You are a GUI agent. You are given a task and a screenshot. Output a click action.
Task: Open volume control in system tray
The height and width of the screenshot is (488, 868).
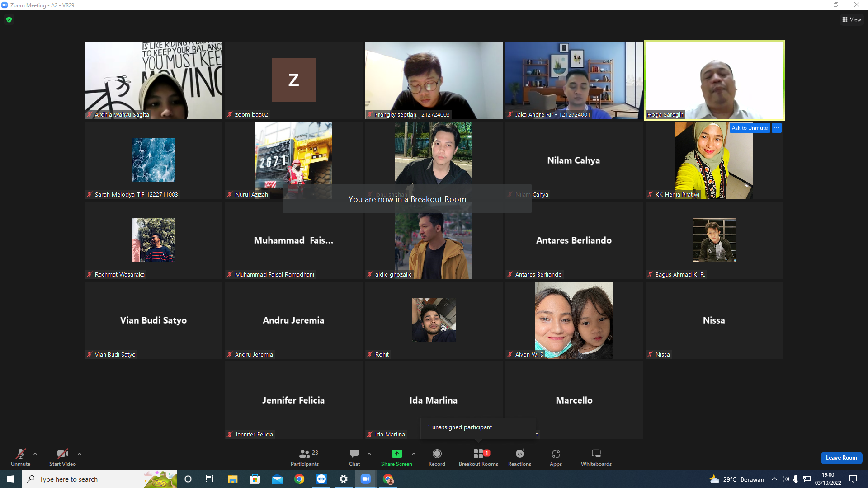(x=785, y=479)
